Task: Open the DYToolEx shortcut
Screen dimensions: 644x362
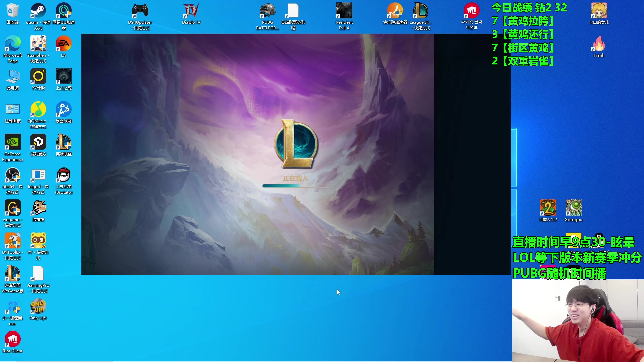Action: [x=13, y=246]
